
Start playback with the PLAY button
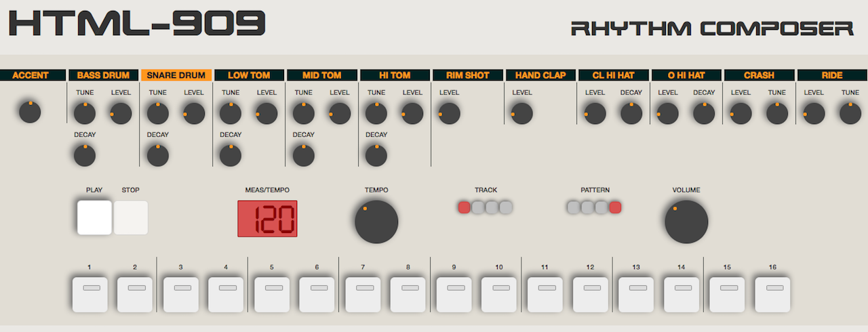pyautogui.click(x=94, y=217)
